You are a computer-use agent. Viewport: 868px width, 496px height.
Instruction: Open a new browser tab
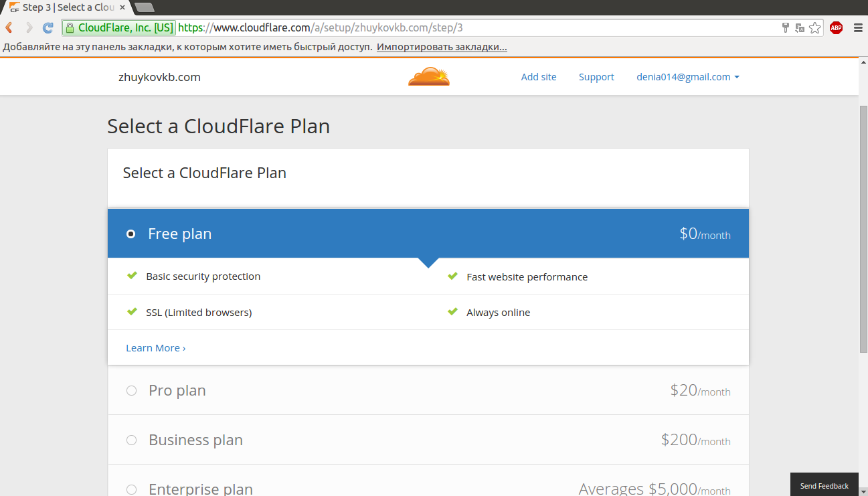[x=144, y=7]
